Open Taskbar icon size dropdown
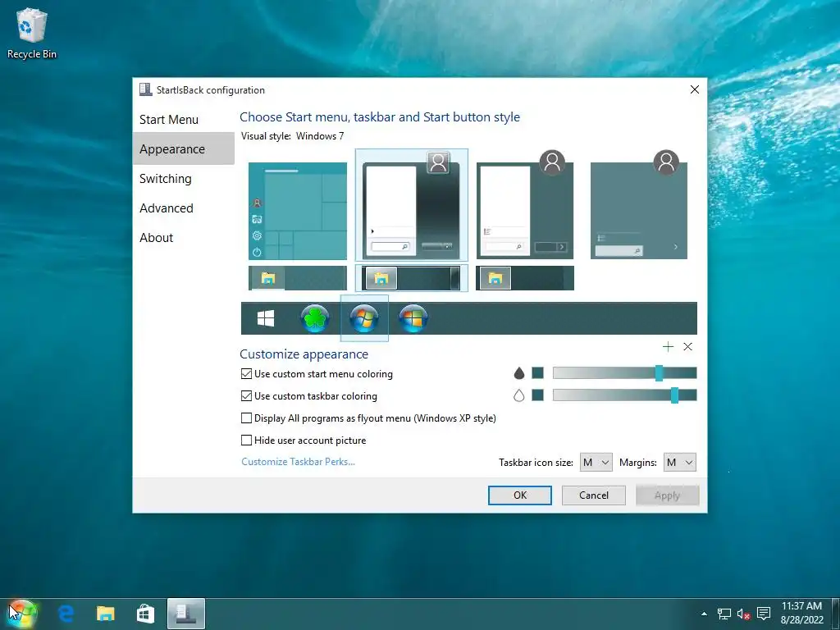This screenshot has width=840, height=630. coord(596,463)
